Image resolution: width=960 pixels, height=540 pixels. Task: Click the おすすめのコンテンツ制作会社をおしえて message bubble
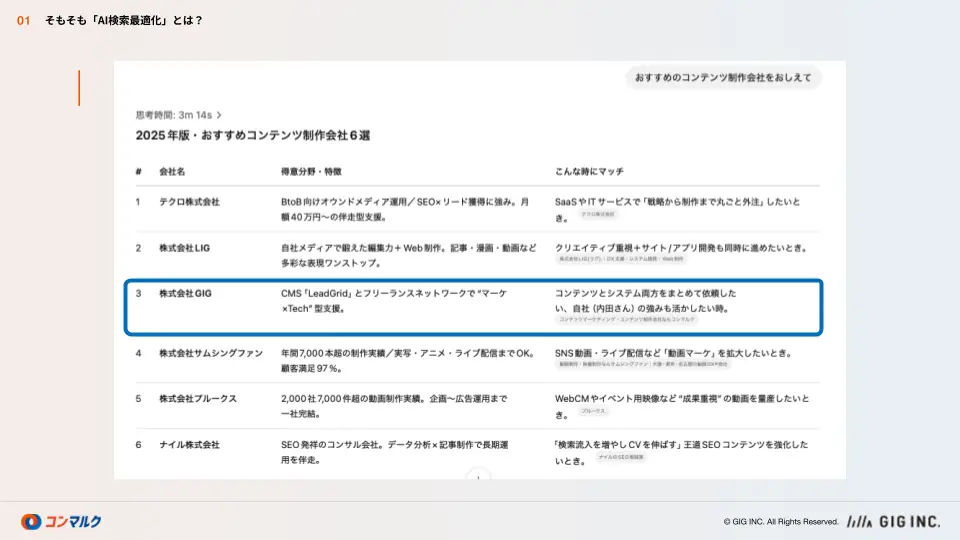click(x=723, y=78)
